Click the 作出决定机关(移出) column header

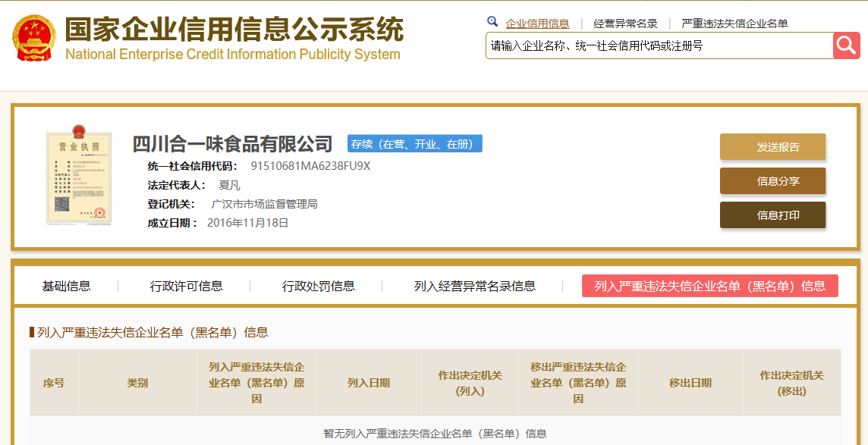(791, 383)
